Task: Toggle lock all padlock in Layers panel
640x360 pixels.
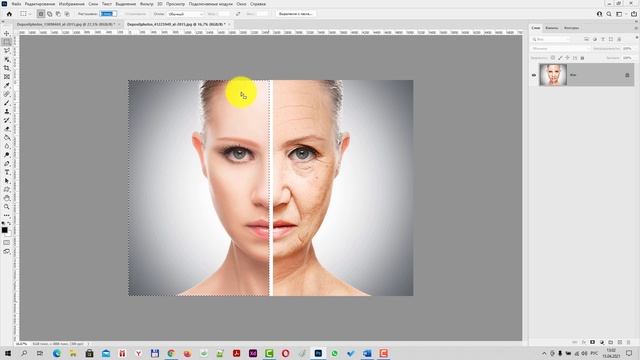Action: tap(582, 58)
